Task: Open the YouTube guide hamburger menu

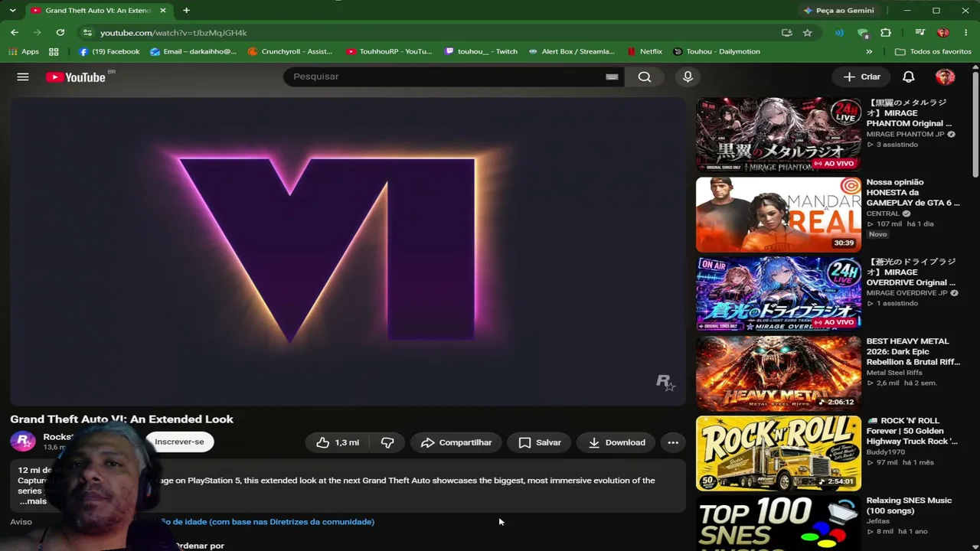Action: click(x=23, y=77)
